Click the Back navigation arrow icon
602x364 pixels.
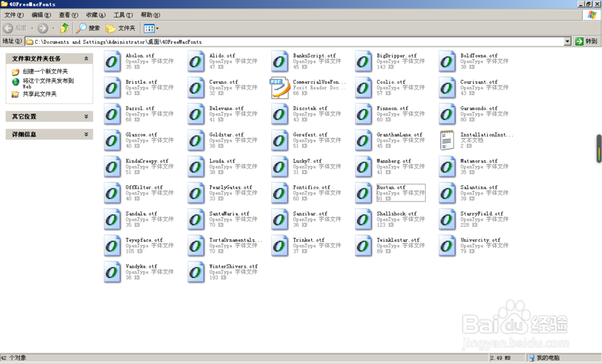click(8, 28)
